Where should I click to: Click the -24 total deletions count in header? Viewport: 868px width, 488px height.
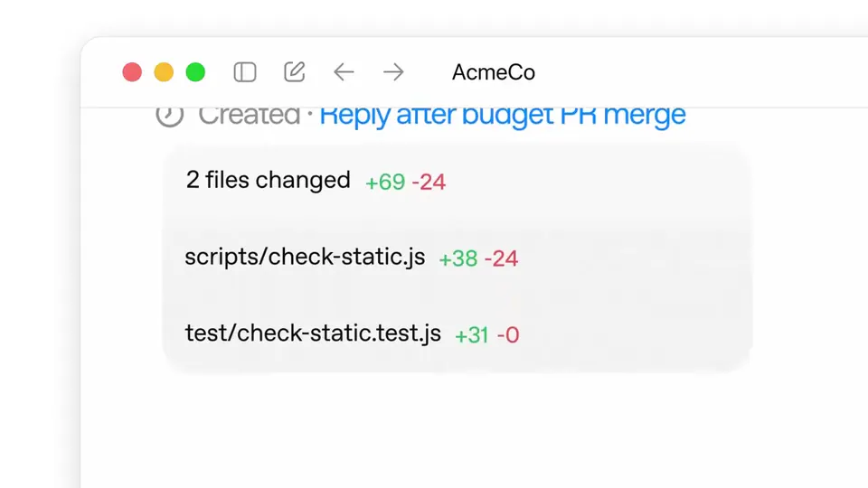[x=429, y=182]
